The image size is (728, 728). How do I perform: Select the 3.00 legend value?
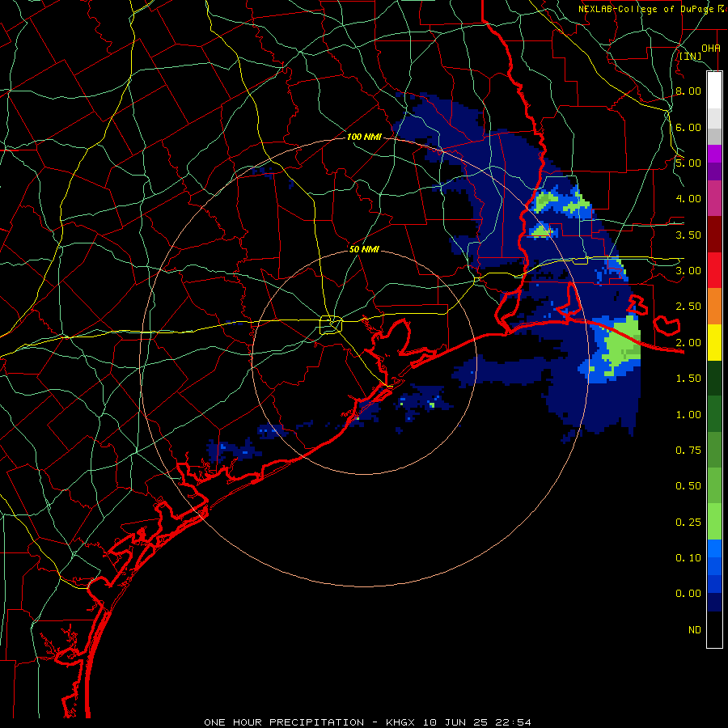click(x=688, y=271)
